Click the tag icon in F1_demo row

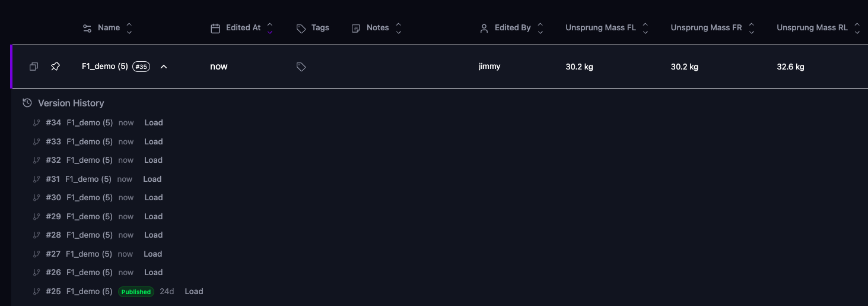point(301,67)
